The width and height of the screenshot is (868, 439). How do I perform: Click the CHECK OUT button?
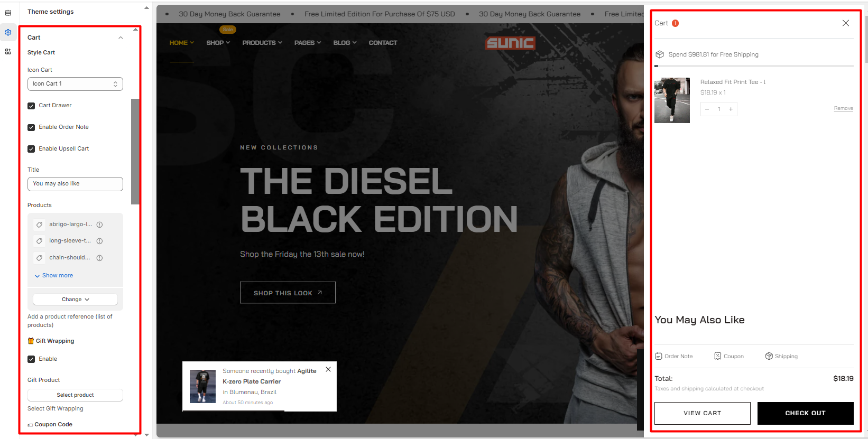(x=805, y=413)
